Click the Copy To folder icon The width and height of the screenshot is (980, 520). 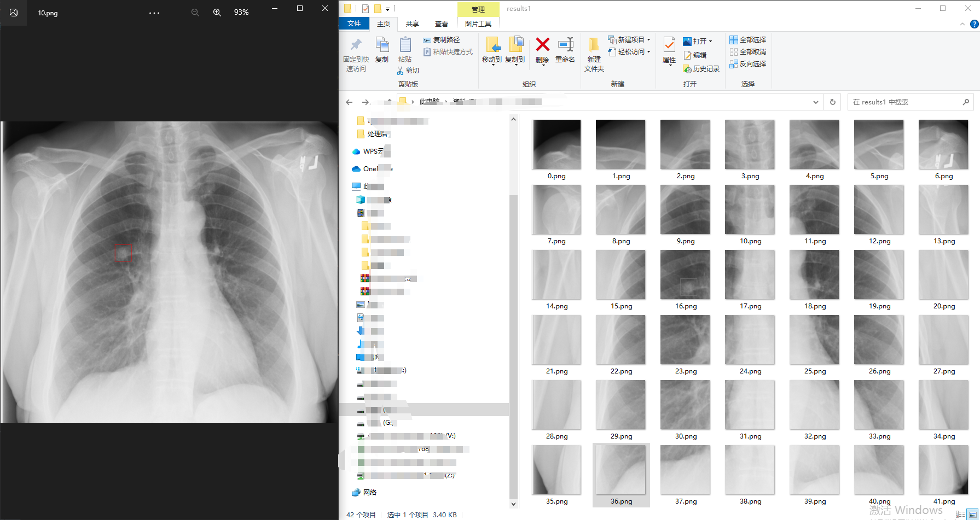pyautogui.click(x=515, y=45)
